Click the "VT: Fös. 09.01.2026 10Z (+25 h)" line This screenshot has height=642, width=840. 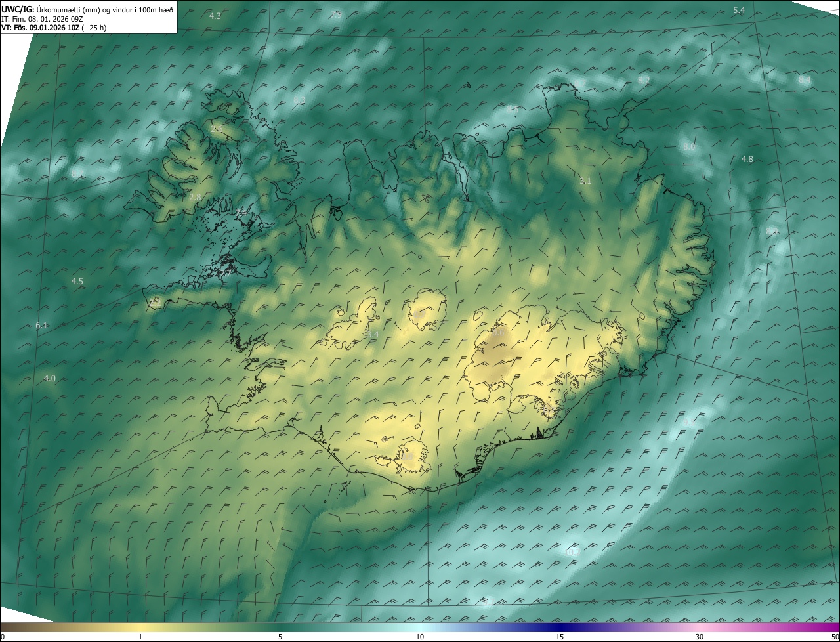[54, 28]
